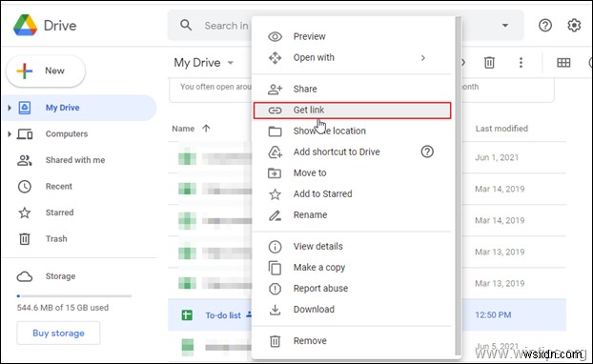The height and width of the screenshot is (364, 593).
Task: Choose Rename from context menu
Action: click(x=352, y=214)
